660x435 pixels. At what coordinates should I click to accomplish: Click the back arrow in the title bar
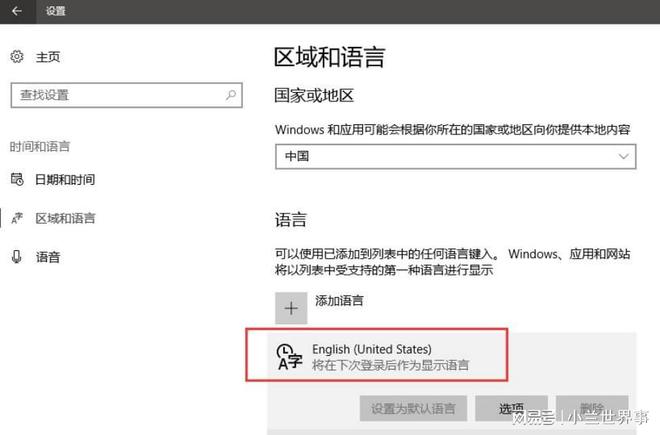(x=17, y=12)
